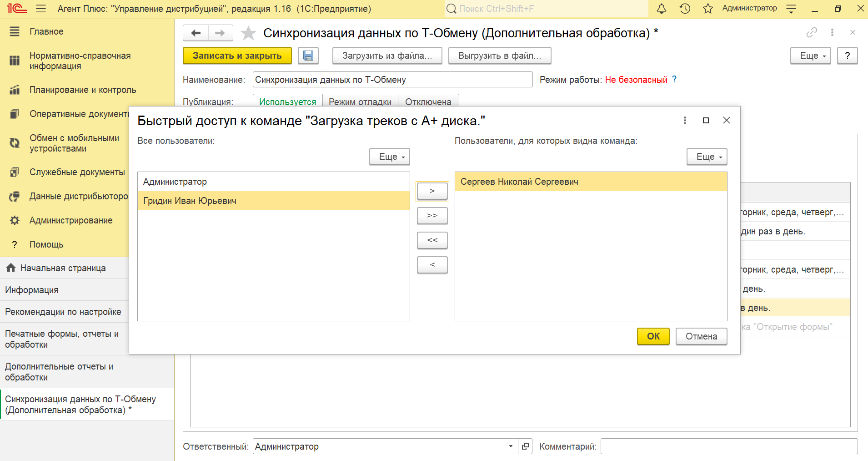
Task: Copy link with chain icon
Action: tap(812, 32)
